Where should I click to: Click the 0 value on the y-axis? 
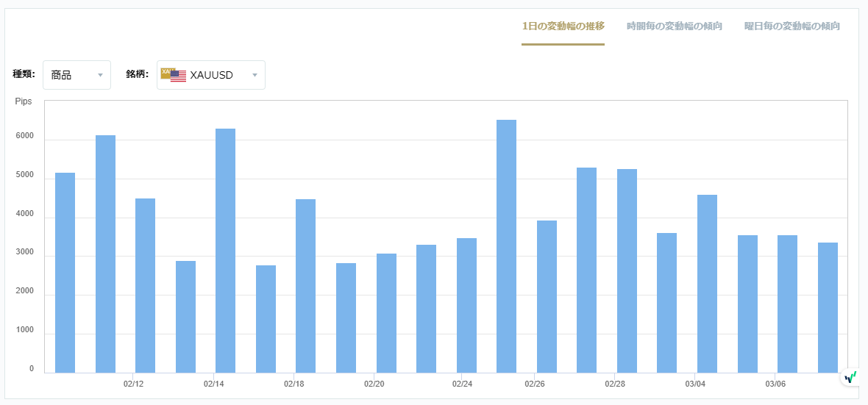coord(32,369)
